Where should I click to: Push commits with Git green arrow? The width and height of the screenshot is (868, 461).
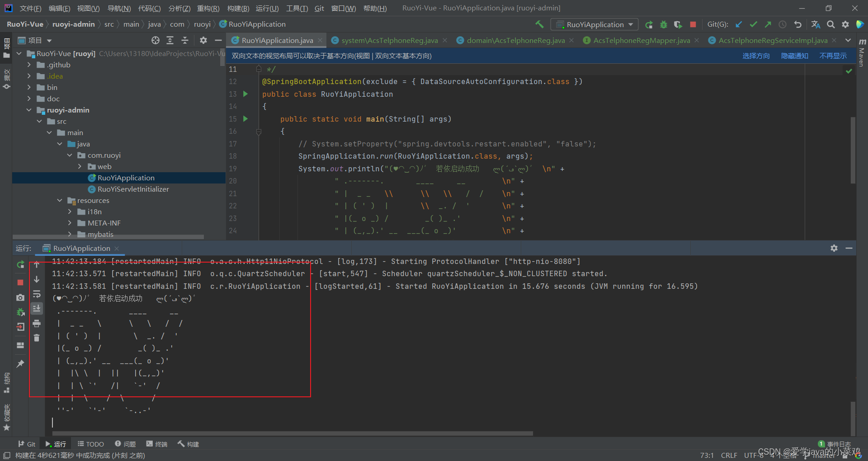click(x=768, y=24)
